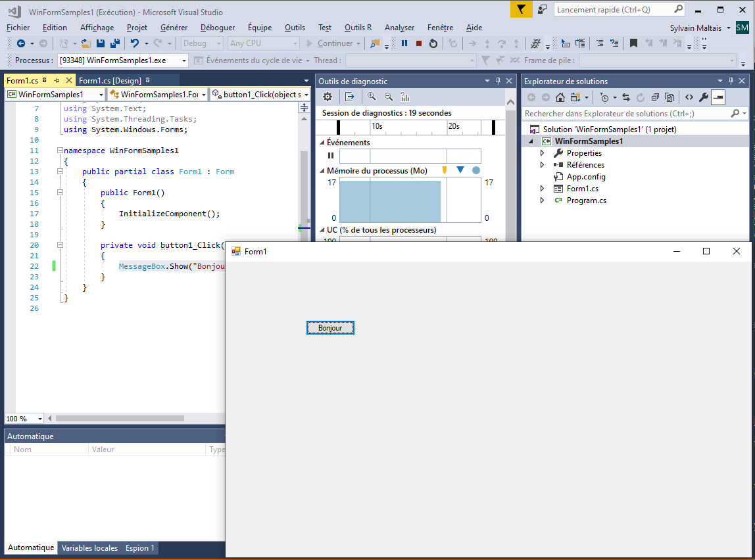Expand the Références node
The width and height of the screenshot is (755, 560).
(x=541, y=164)
